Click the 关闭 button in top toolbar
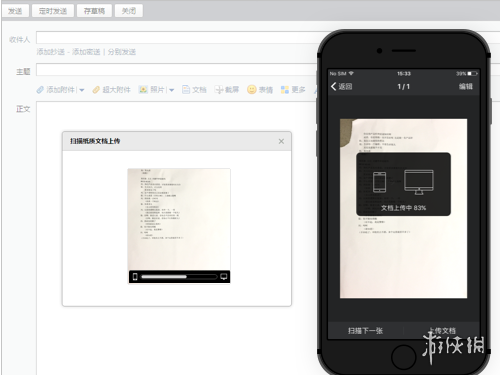The width and height of the screenshot is (500, 375). tap(129, 11)
